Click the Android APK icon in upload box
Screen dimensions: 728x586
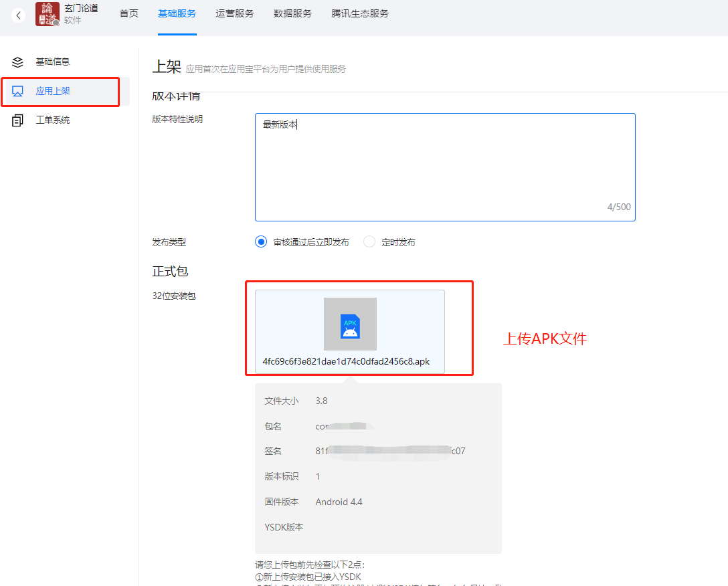(350, 324)
